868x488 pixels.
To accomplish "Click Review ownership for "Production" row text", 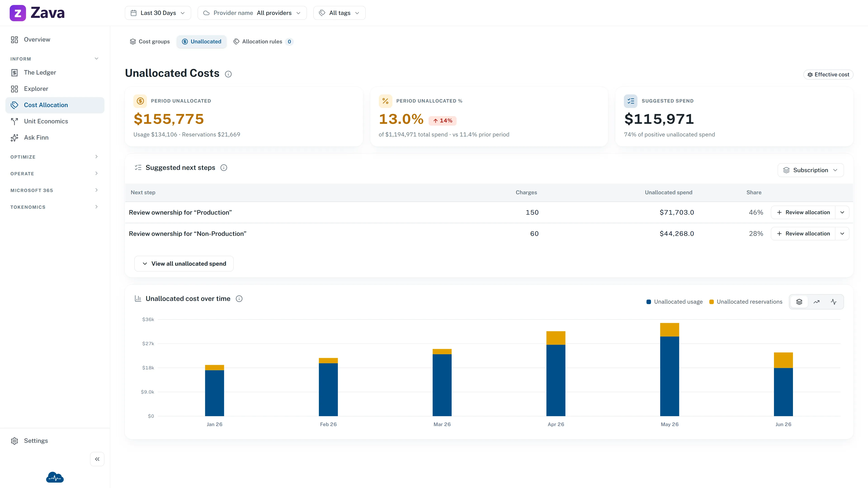I will point(180,213).
